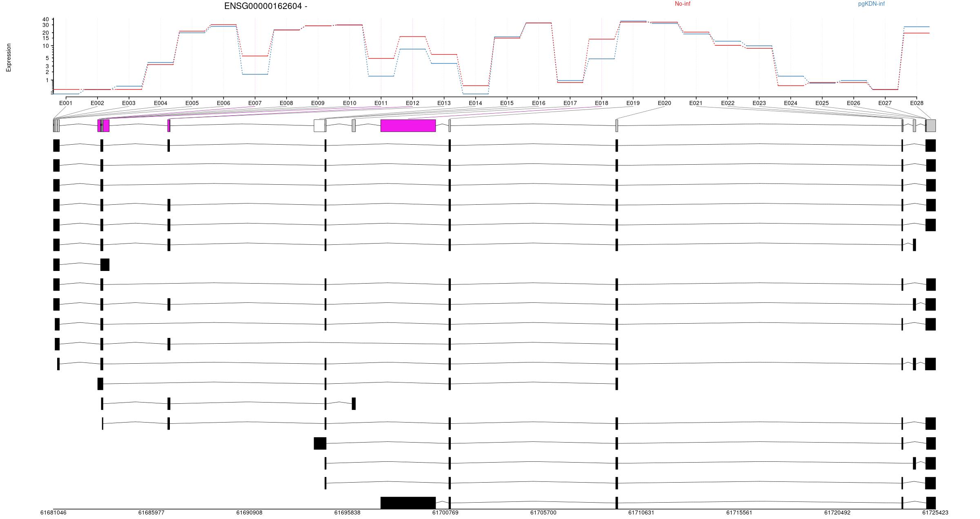Screen dimensions: 980x519
Task: Click exon bin label E008
Action: coord(286,103)
